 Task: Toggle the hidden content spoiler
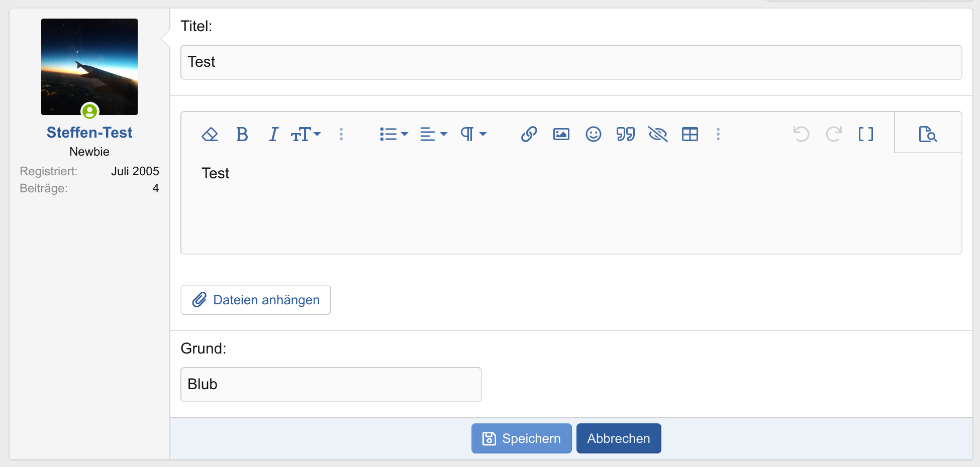657,134
